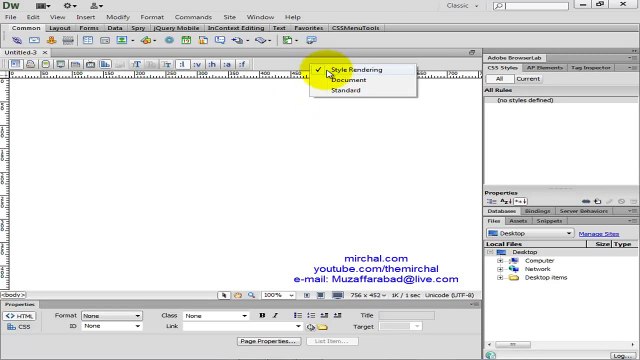Open the Link field dropdown arrow
The image size is (640, 360).
click(298, 326)
